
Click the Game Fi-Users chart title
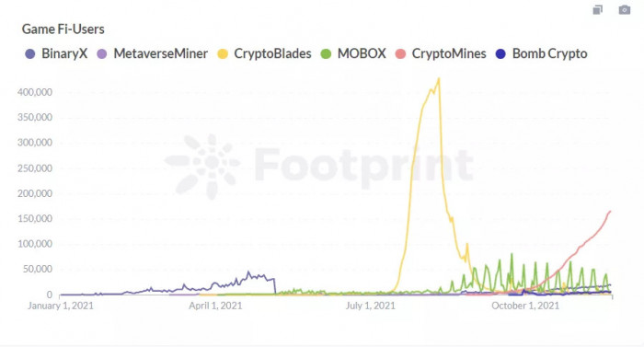click(x=63, y=29)
